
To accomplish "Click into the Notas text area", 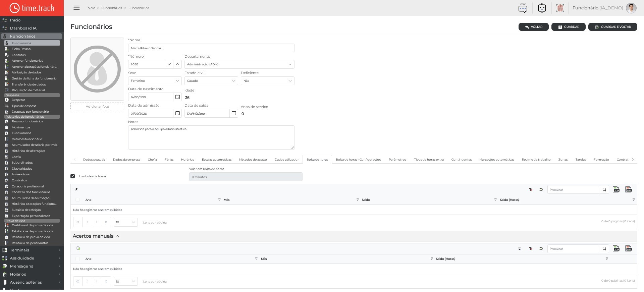I will tap(211, 137).
